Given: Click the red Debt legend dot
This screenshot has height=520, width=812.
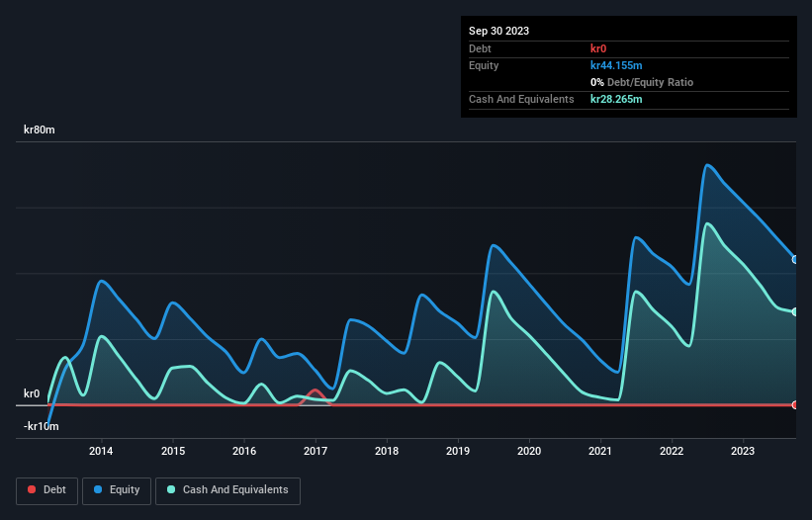Looking at the screenshot, I should 32,489.
